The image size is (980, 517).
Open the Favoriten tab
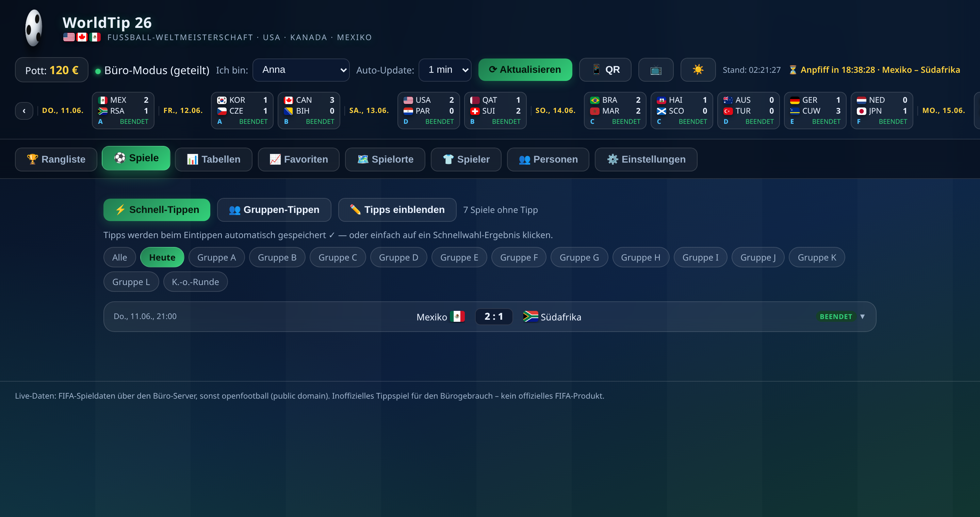click(x=298, y=159)
